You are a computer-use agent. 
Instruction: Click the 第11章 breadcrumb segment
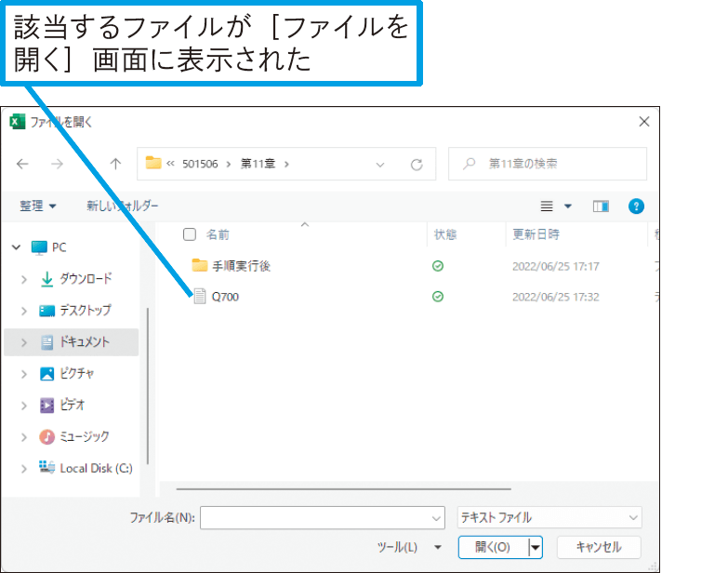[x=258, y=164]
